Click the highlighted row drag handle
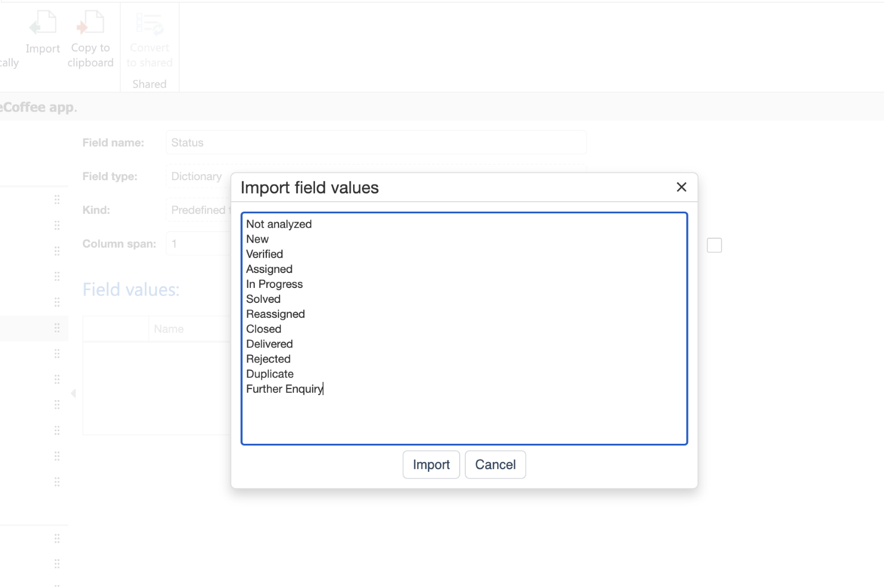This screenshot has width=884, height=588. pyautogui.click(x=57, y=328)
